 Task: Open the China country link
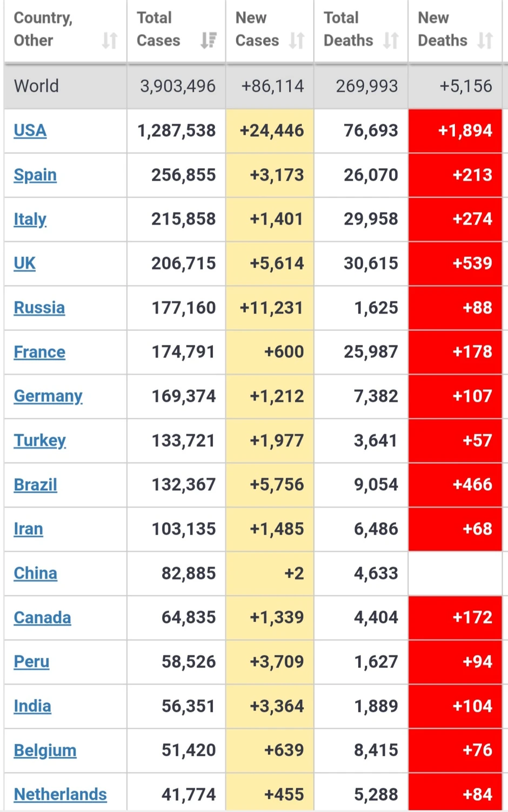pyautogui.click(x=36, y=574)
